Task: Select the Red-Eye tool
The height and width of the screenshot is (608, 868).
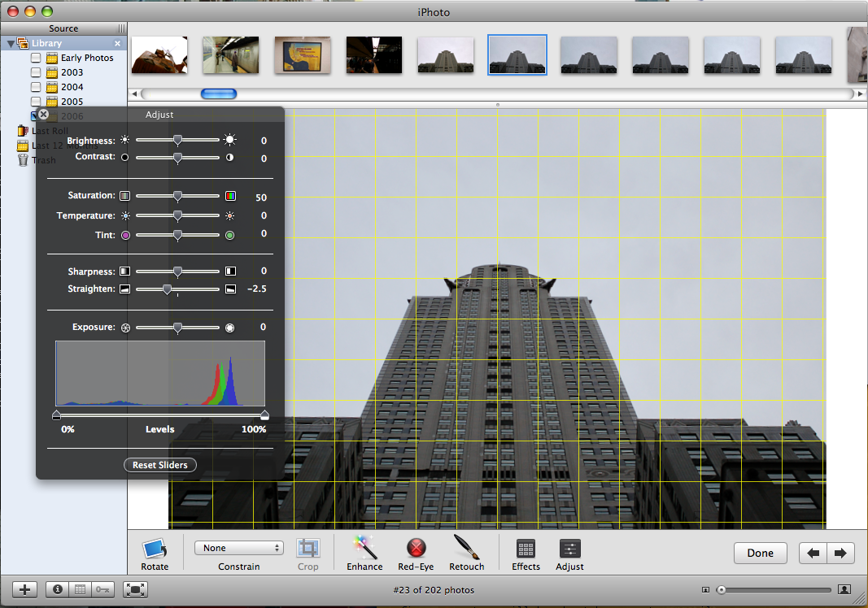Action: tap(416, 548)
